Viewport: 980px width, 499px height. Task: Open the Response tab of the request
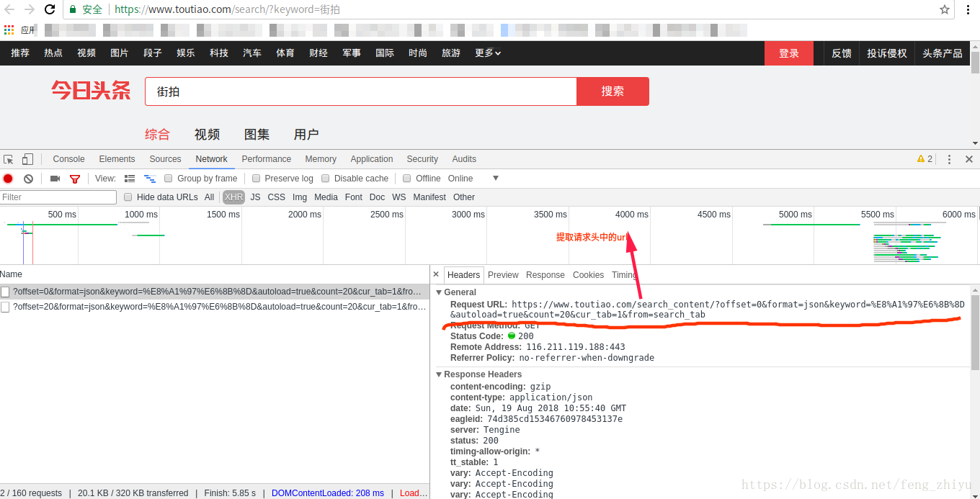click(x=545, y=275)
